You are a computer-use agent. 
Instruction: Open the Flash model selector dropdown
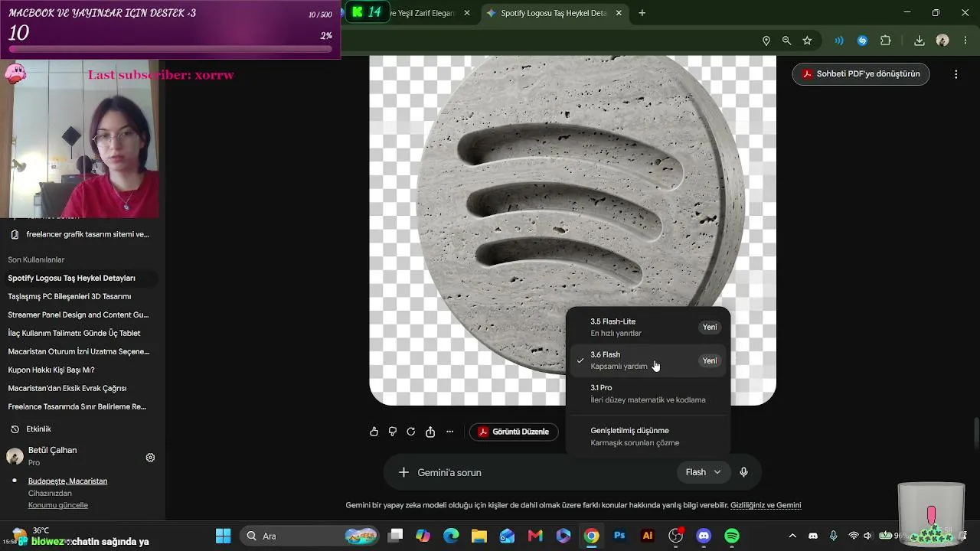point(704,472)
